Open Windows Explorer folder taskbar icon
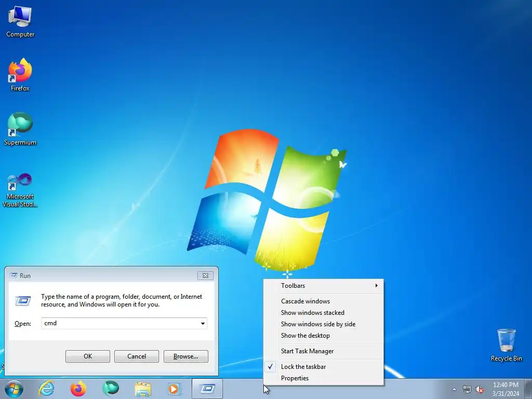532x399 pixels. (x=143, y=389)
